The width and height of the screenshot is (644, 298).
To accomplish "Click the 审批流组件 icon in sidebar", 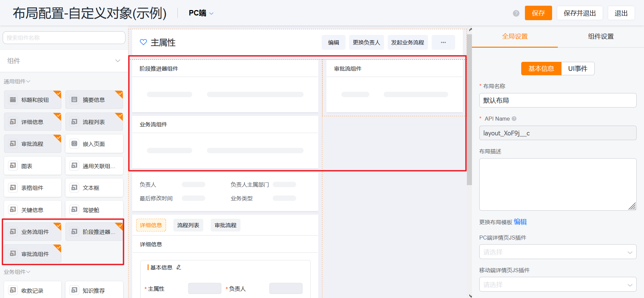I will point(13,254).
